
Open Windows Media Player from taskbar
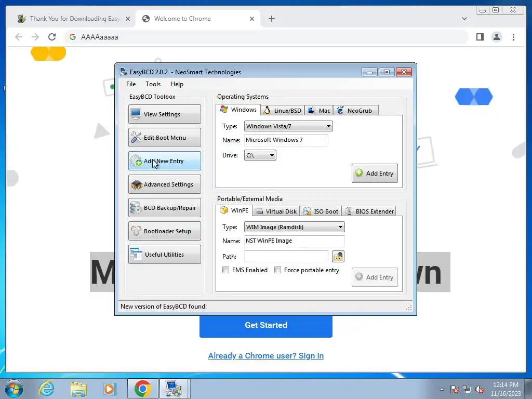click(x=110, y=389)
